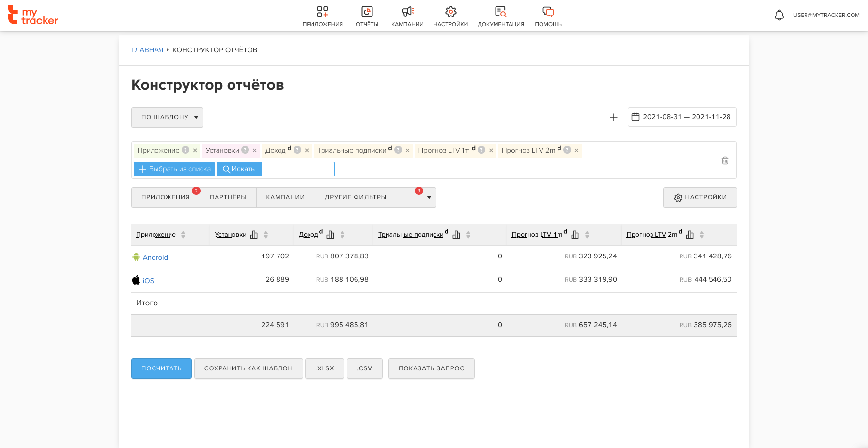Screen dimensions: 868x448
Task: Remove the Прогноз LTV 1m tag
Action: pos(491,151)
